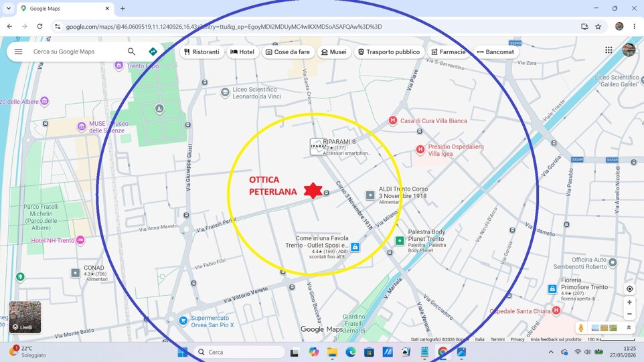Filter map by Ristoranti
The width and height of the screenshot is (644, 362).
click(x=202, y=52)
